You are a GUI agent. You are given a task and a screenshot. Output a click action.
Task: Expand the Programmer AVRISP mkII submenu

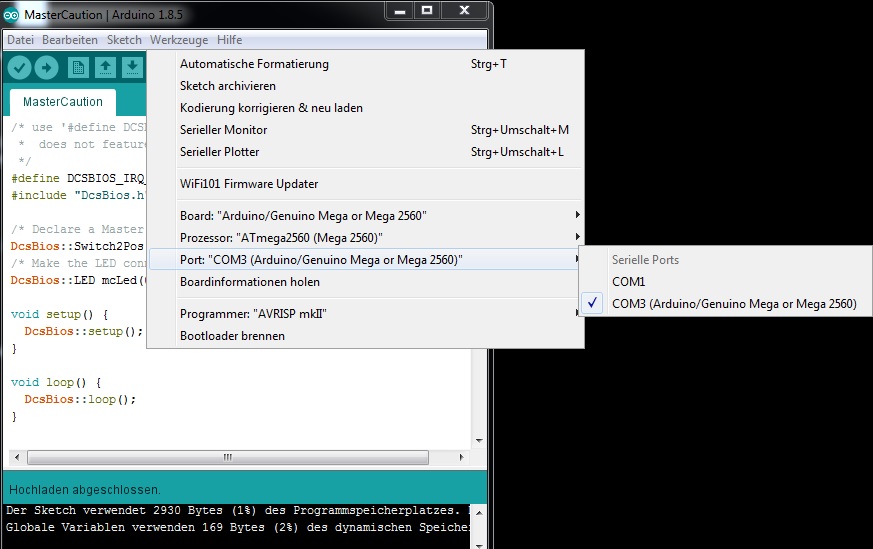point(365,313)
